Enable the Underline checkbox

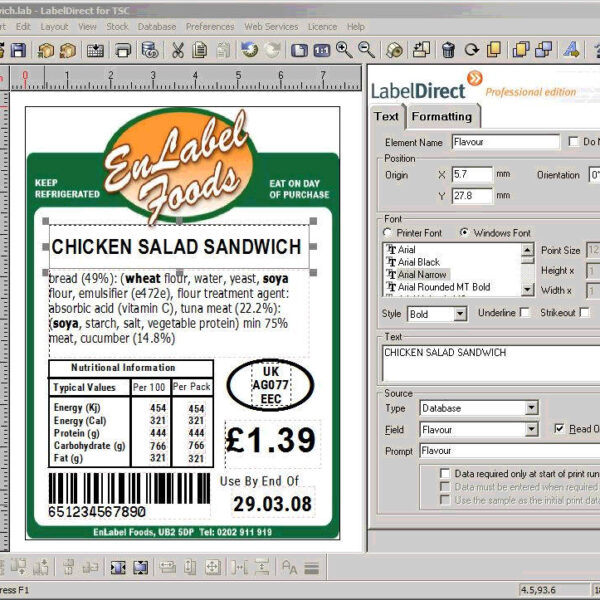click(525, 313)
